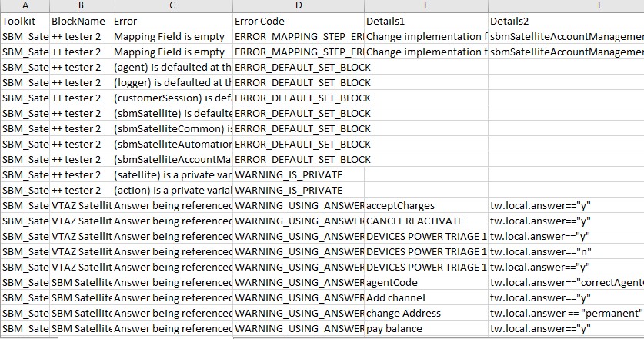644x339 pixels.
Task: Click the pay balance cell
Action: pos(425,328)
